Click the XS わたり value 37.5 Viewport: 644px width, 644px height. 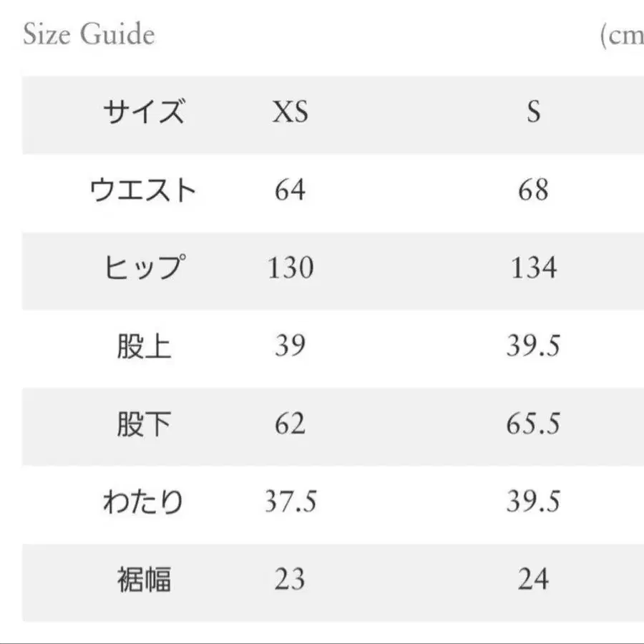click(291, 502)
